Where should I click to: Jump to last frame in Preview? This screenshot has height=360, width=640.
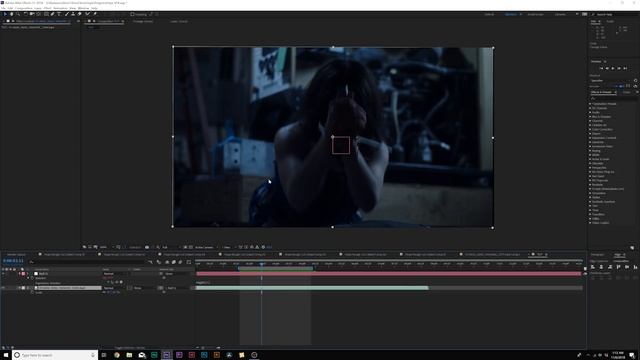click(x=625, y=68)
